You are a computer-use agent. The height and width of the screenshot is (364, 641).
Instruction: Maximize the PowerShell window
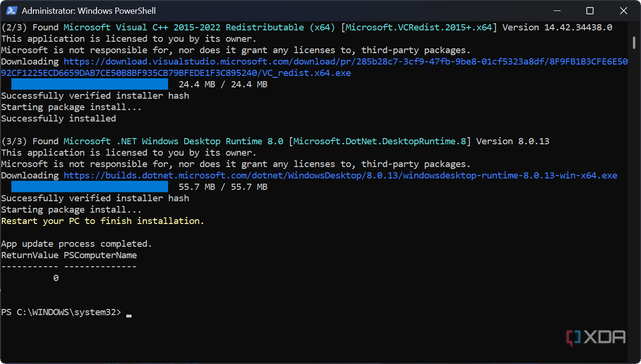pyautogui.click(x=590, y=10)
